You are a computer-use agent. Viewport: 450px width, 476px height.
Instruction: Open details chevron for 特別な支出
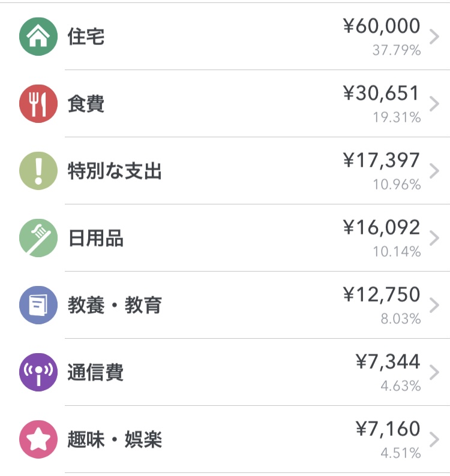(x=435, y=171)
